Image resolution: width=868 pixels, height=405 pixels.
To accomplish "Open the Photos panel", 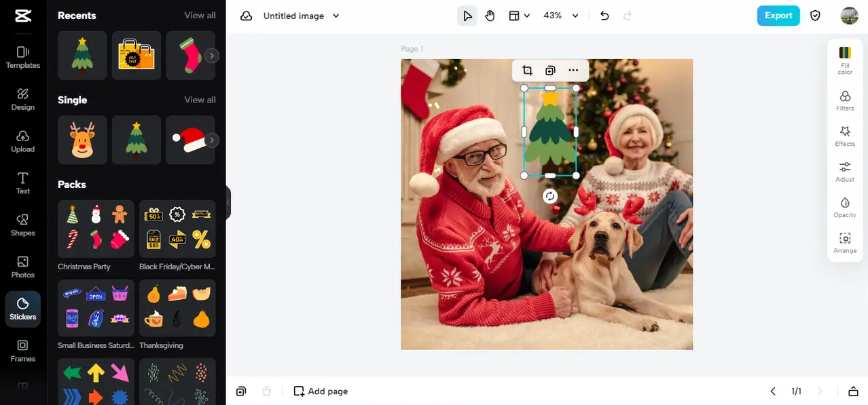I will point(23,267).
